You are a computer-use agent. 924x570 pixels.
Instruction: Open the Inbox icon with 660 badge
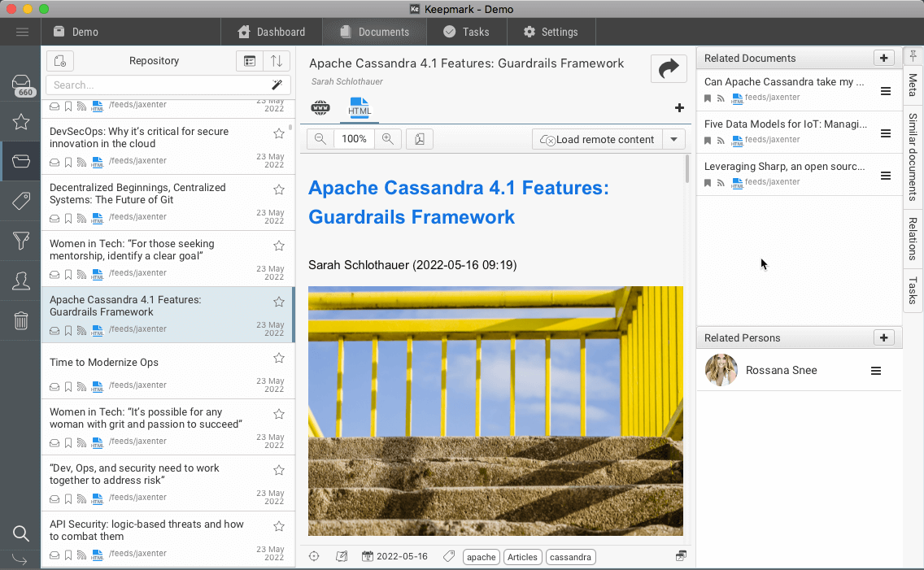pos(21,85)
